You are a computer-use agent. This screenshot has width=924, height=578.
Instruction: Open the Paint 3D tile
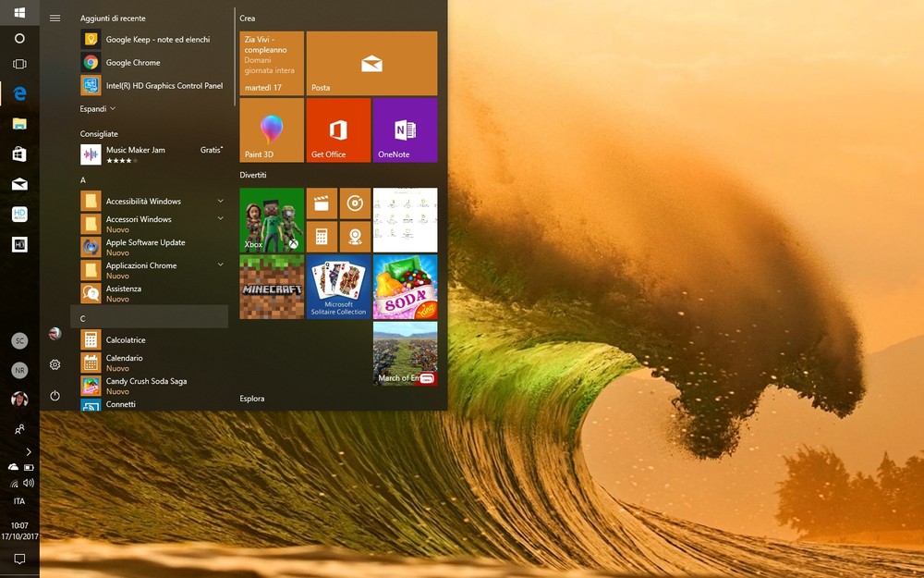pos(272,130)
